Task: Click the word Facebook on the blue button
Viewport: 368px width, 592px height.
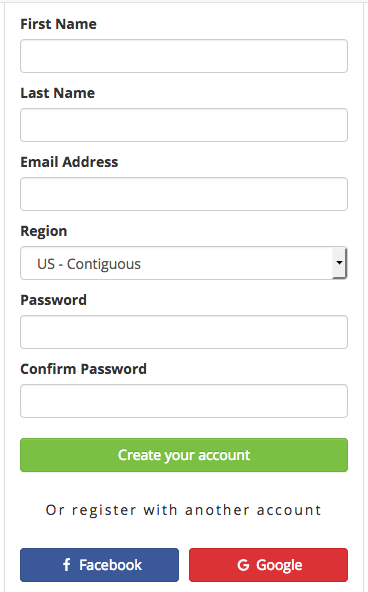Action: pyautogui.click(x=111, y=565)
